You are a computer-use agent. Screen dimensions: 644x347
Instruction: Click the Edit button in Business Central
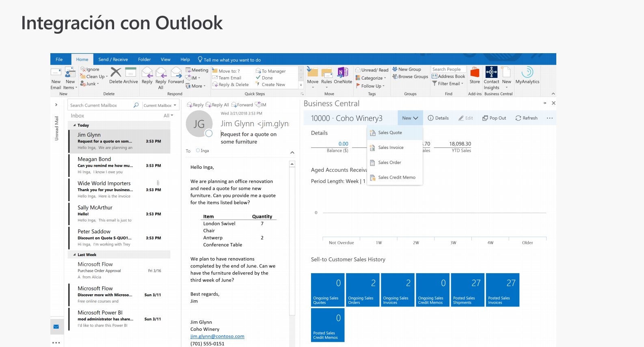click(x=466, y=118)
